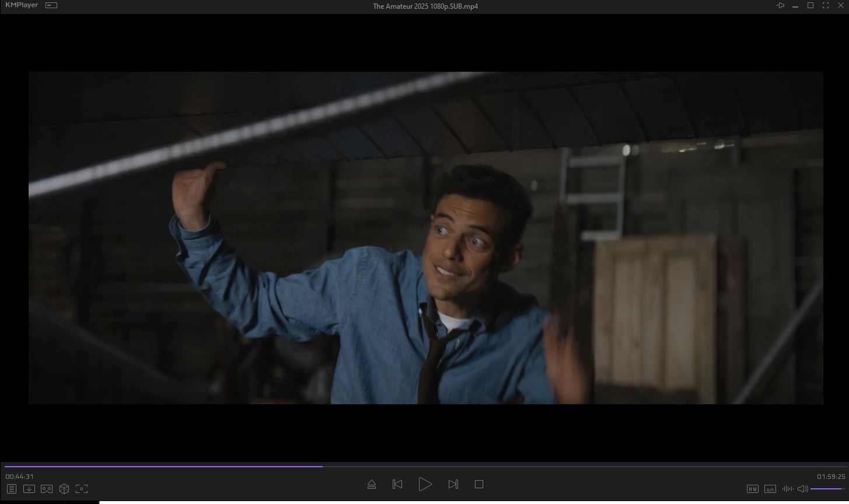Skip to the previous track
This screenshot has height=504, width=849.
coord(397,484)
